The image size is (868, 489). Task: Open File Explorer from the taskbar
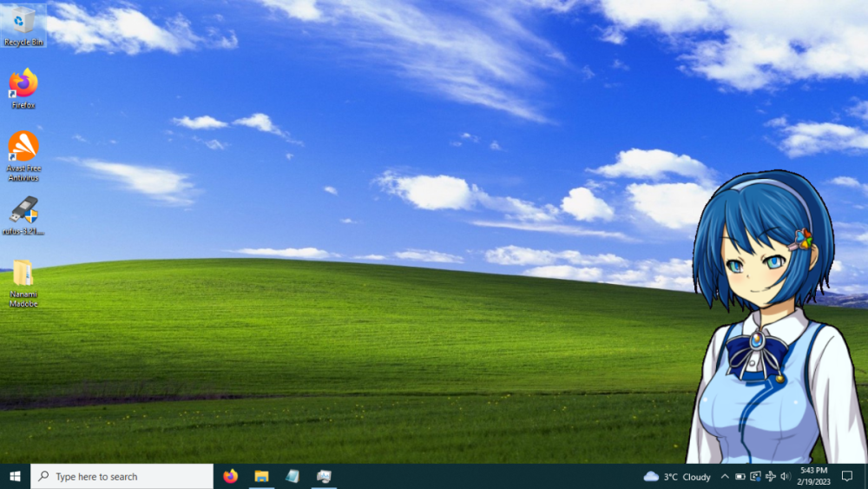pyautogui.click(x=261, y=476)
